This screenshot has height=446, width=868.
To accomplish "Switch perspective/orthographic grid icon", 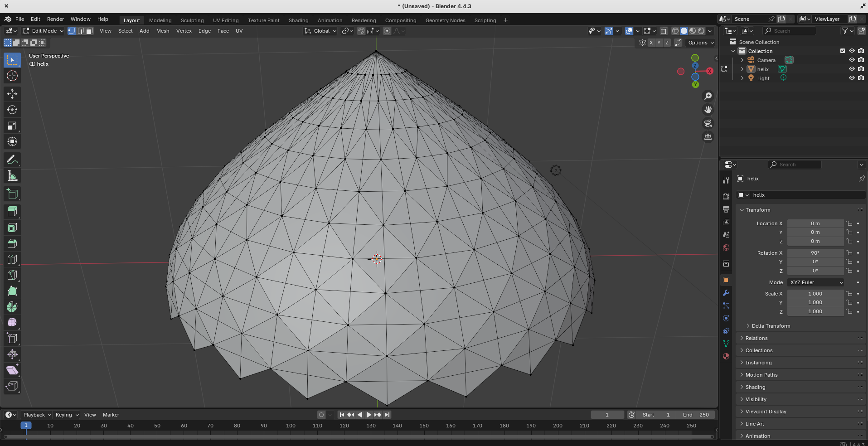I will [x=708, y=137].
